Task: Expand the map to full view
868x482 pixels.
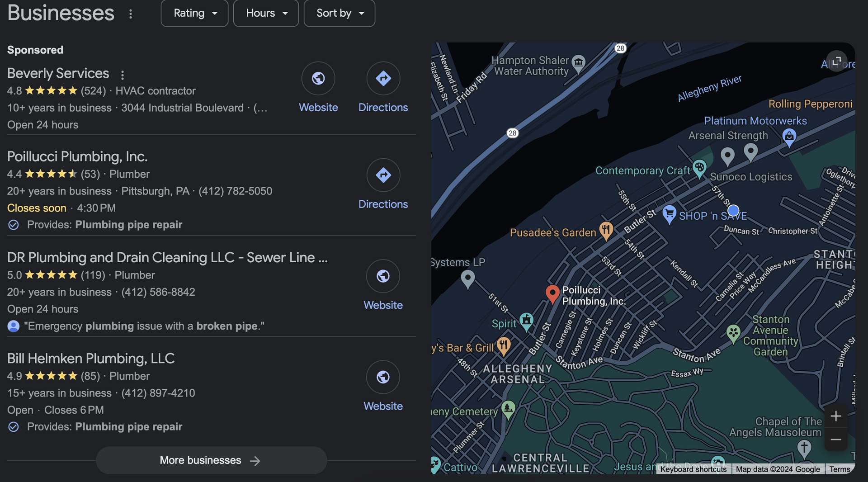Action: click(x=837, y=61)
